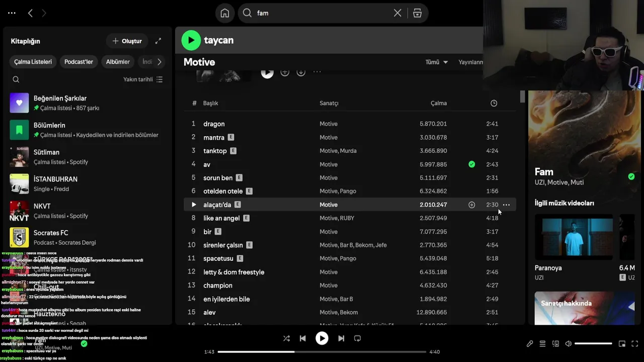Select the Albümler filter chip
The image size is (644, 362).
118,62
